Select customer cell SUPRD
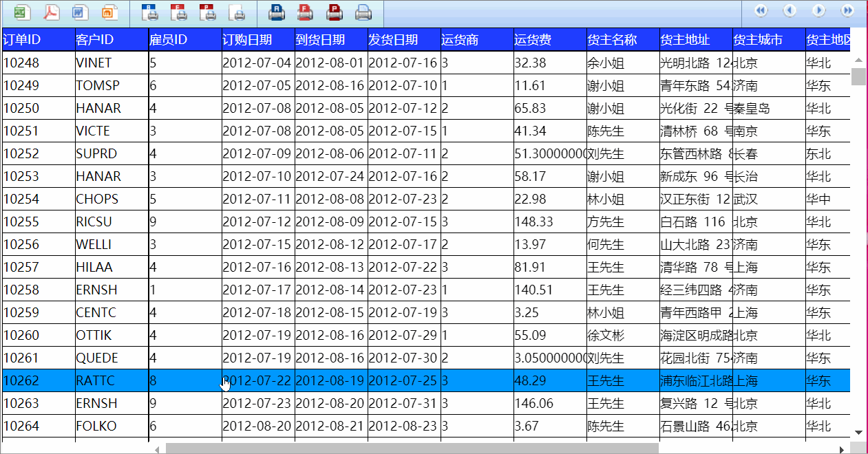Screen dimensions: 868x454 (112, 153)
